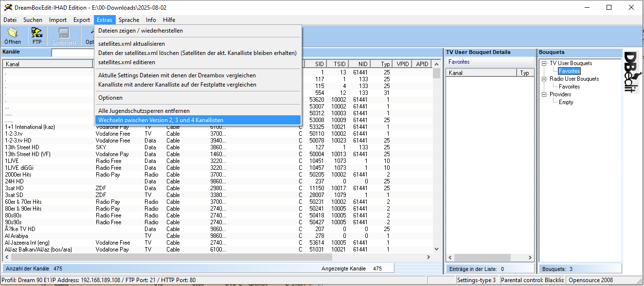The width and height of the screenshot is (644, 286).
Task: Open the Suchen menu
Action: point(33,20)
